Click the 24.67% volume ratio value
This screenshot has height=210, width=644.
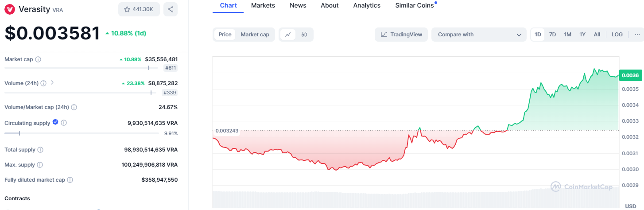tap(168, 107)
